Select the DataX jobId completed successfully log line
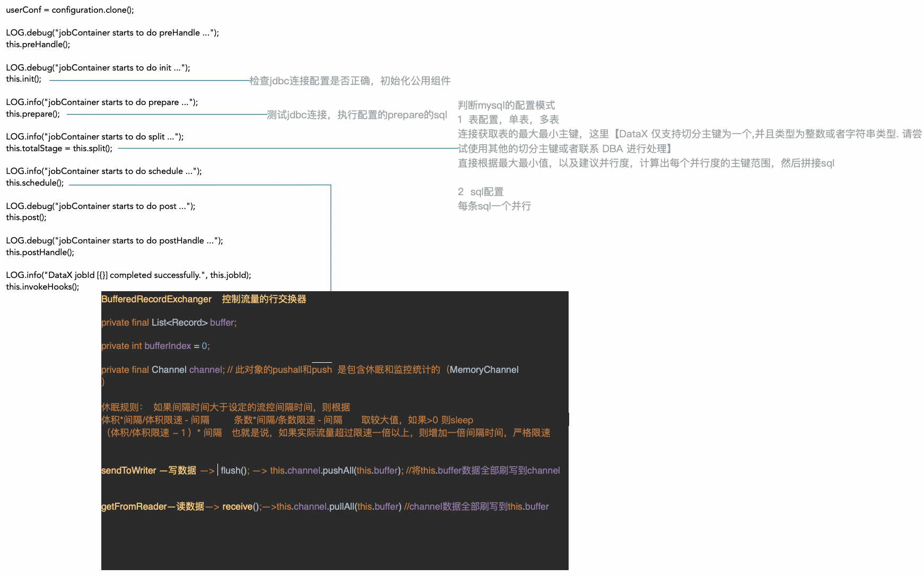The width and height of the screenshot is (924, 576). 128,275
